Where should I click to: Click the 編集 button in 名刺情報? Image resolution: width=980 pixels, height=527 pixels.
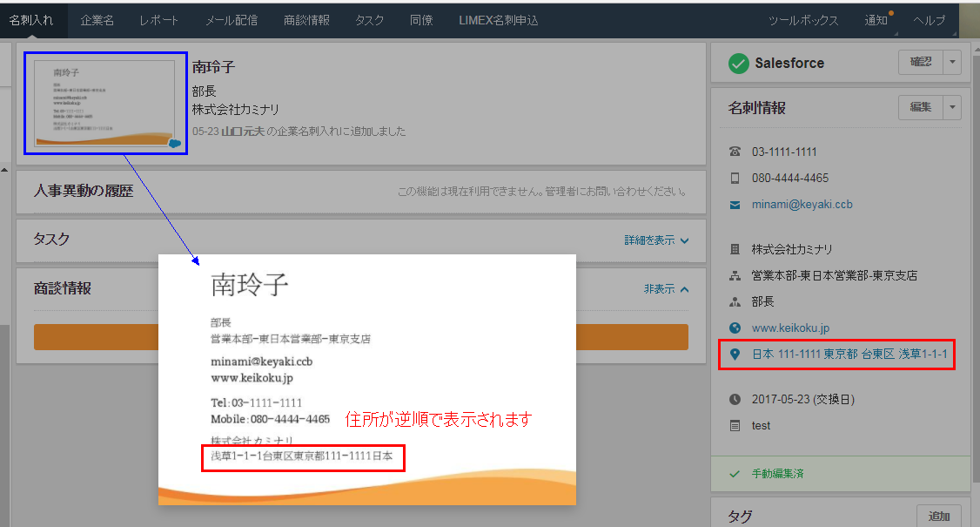[921, 107]
